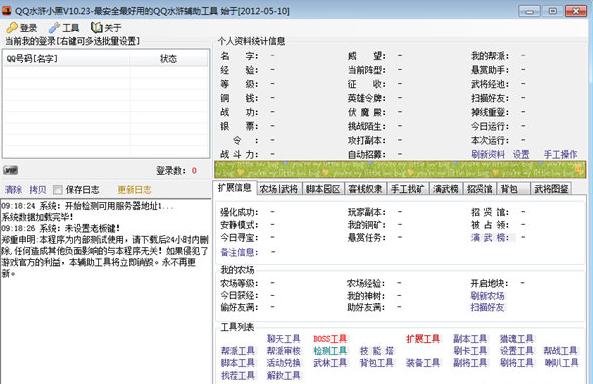Open the 副本工具 link
The height and width of the screenshot is (384, 593).
tap(470, 338)
